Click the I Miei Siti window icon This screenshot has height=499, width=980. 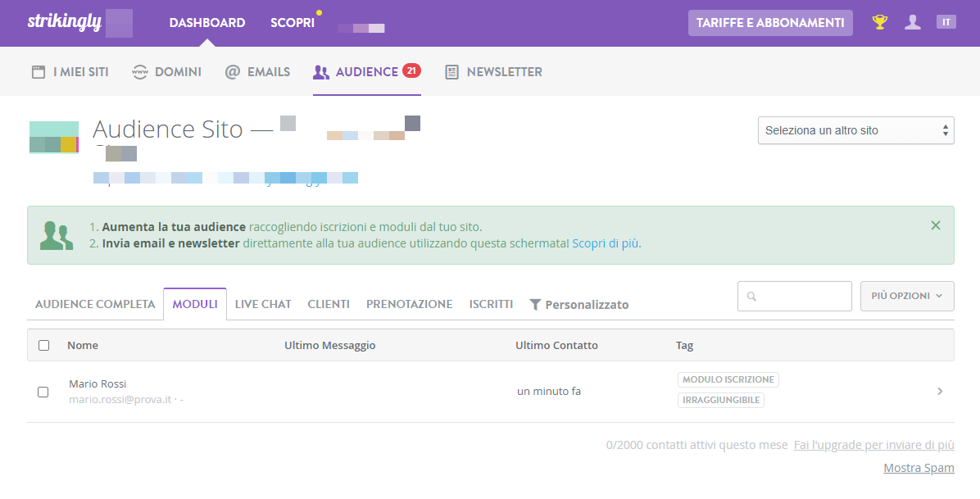pyautogui.click(x=39, y=72)
